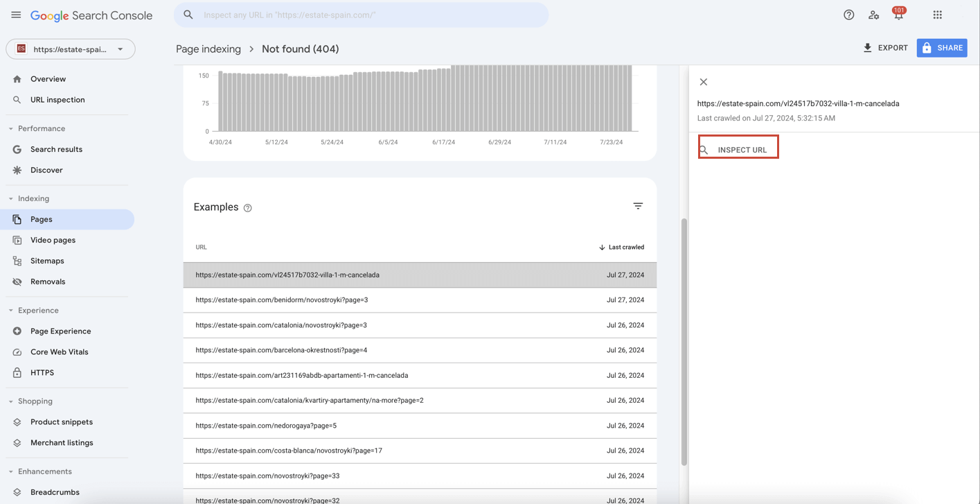Click the question mark next to Examples
This screenshot has width=980, height=504.
tap(247, 207)
